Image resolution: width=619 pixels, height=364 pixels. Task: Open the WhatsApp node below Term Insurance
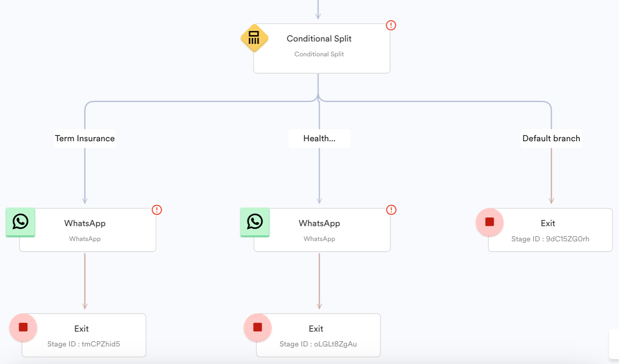click(x=88, y=230)
